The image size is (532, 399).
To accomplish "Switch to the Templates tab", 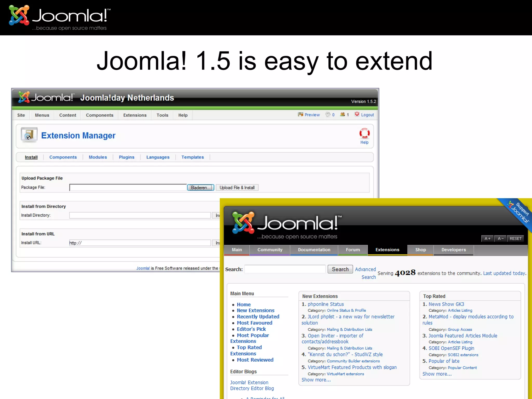I will [x=192, y=157].
